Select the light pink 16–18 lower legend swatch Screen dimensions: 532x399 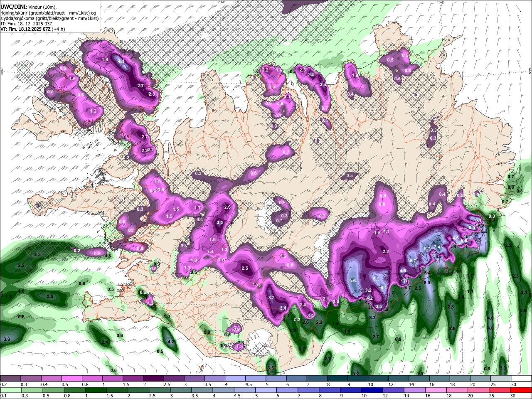point(437,390)
